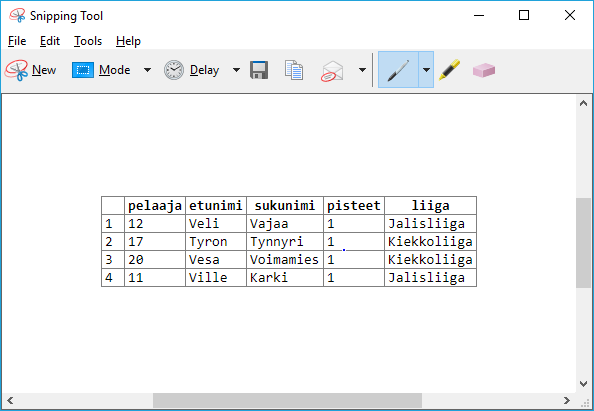Select the yellow Highlighter tool
Viewport: 594px width, 411px height.
tap(450, 70)
